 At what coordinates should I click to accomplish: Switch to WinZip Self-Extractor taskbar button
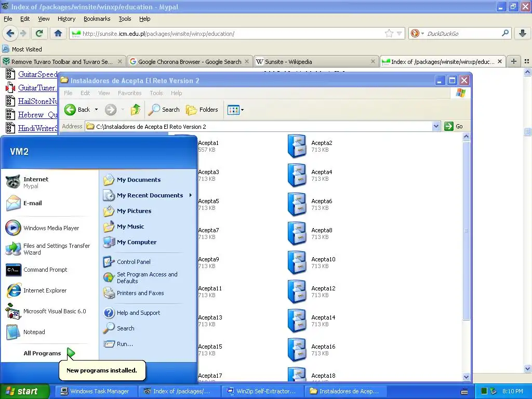(x=262, y=391)
